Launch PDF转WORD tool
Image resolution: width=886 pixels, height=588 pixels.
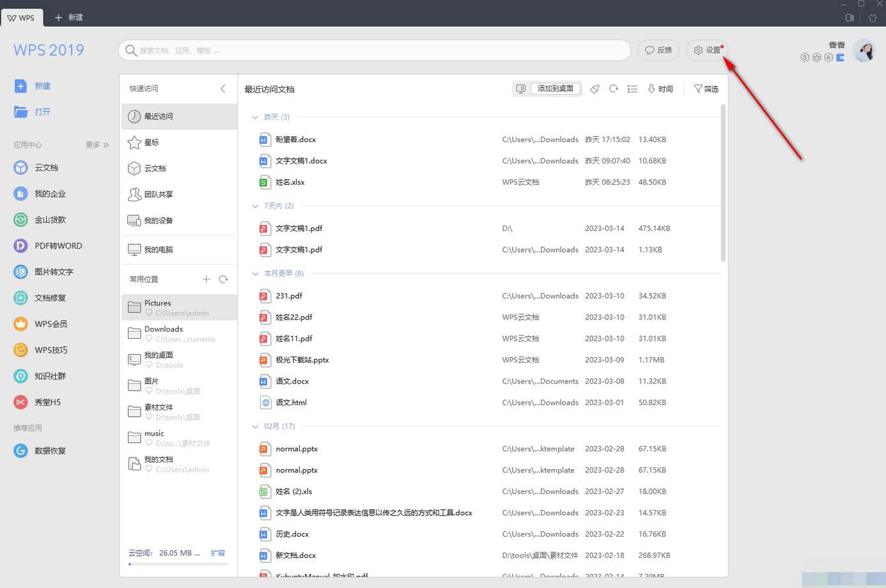[48, 245]
